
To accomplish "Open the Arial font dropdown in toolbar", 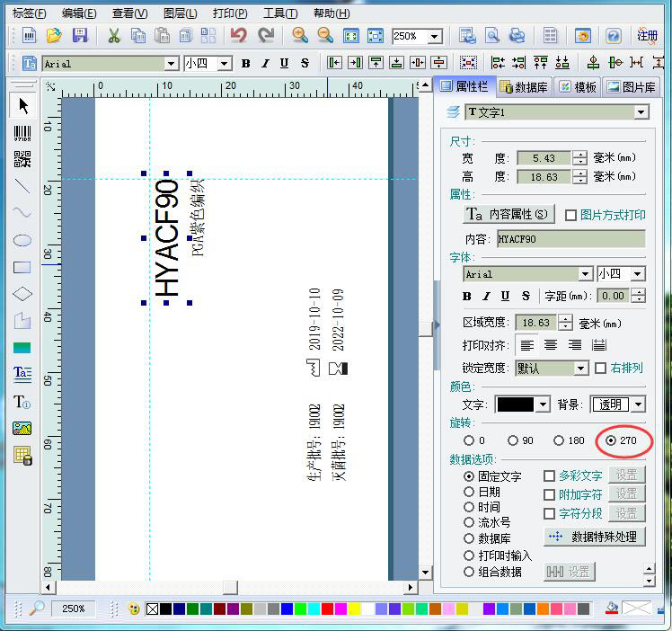I will pos(171,64).
